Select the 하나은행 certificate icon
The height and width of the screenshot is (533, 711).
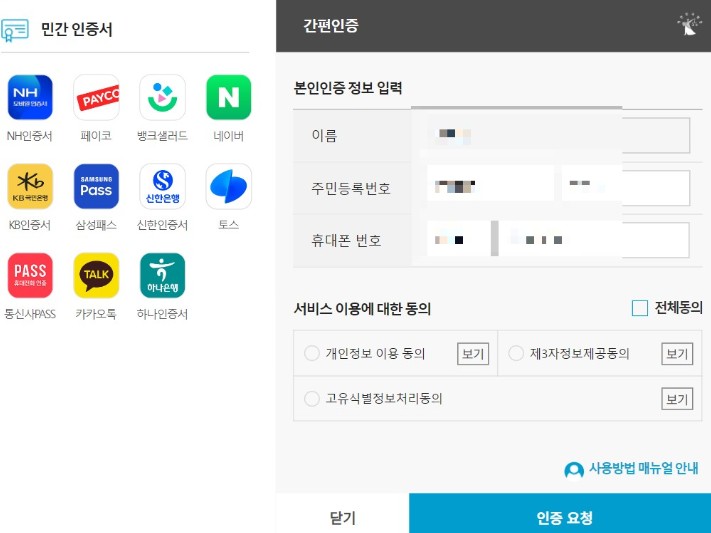(162, 275)
